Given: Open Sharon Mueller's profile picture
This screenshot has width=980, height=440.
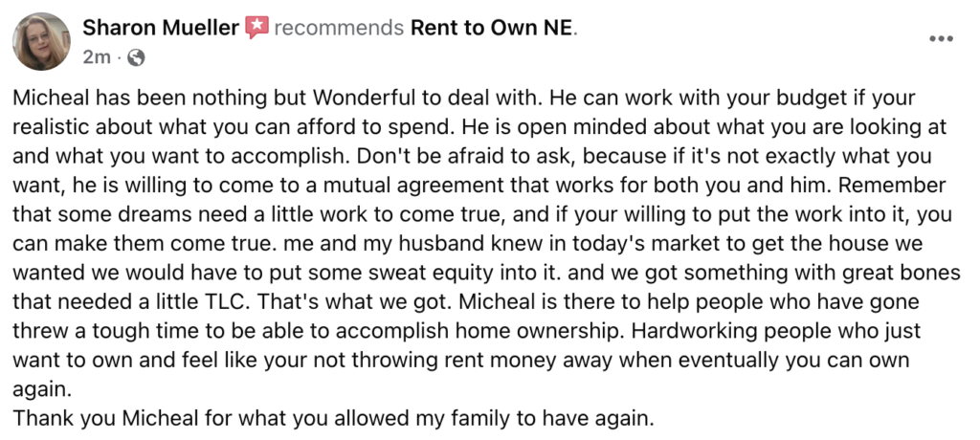Looking at the screenshot, I should 41,41.
